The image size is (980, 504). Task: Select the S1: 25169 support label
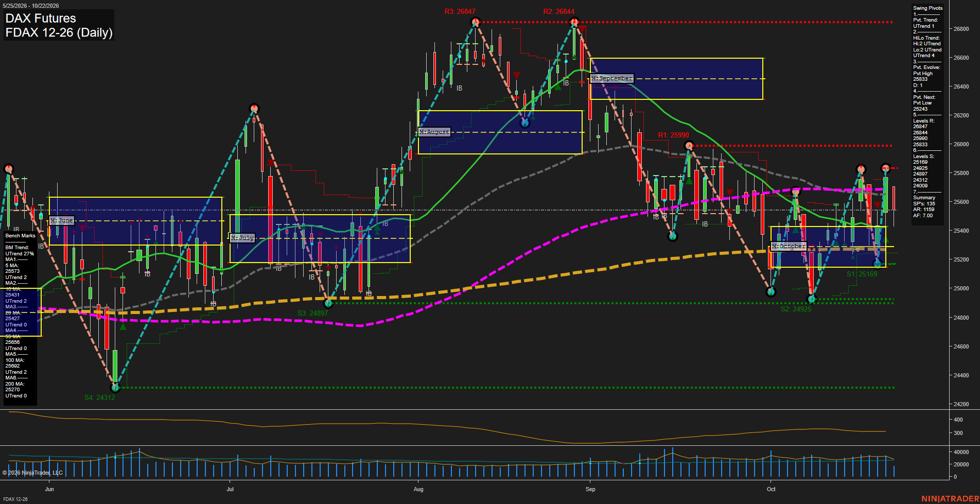point(862,274)
